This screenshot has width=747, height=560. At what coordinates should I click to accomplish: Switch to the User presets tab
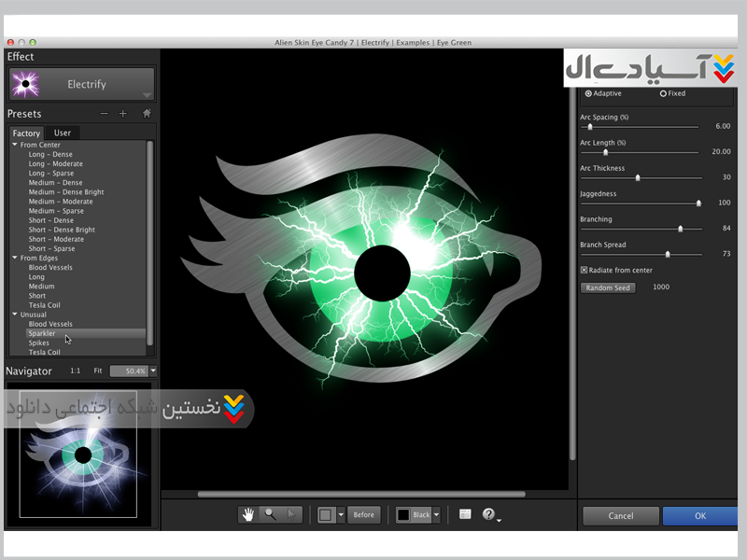pyautogui.click(x=63, y=133)
